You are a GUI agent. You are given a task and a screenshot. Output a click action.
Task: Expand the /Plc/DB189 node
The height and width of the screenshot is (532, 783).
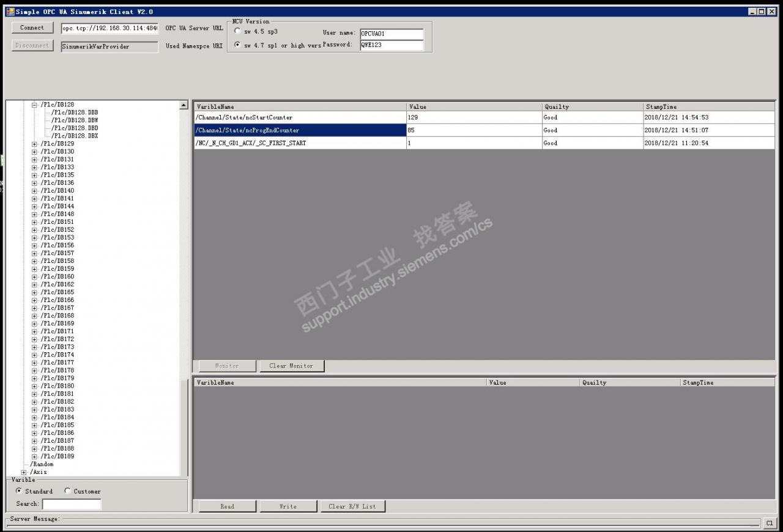point(35,456)
